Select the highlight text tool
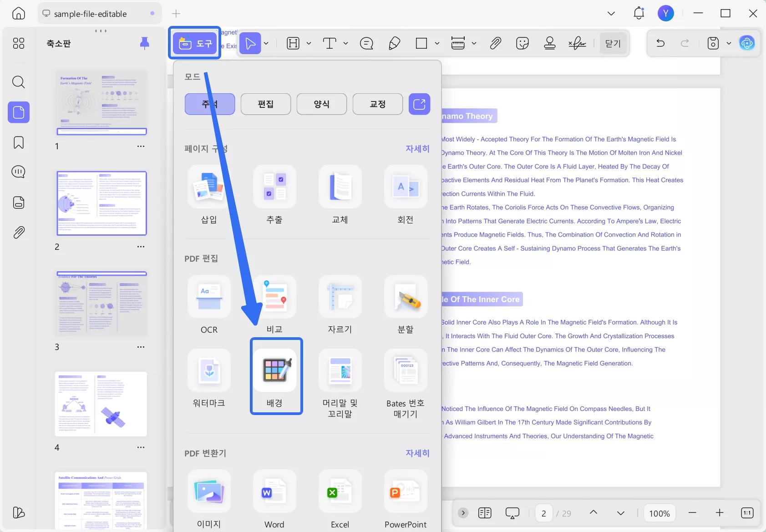The image size is (766, 532). pyautogui.click(x=293, y=43)
